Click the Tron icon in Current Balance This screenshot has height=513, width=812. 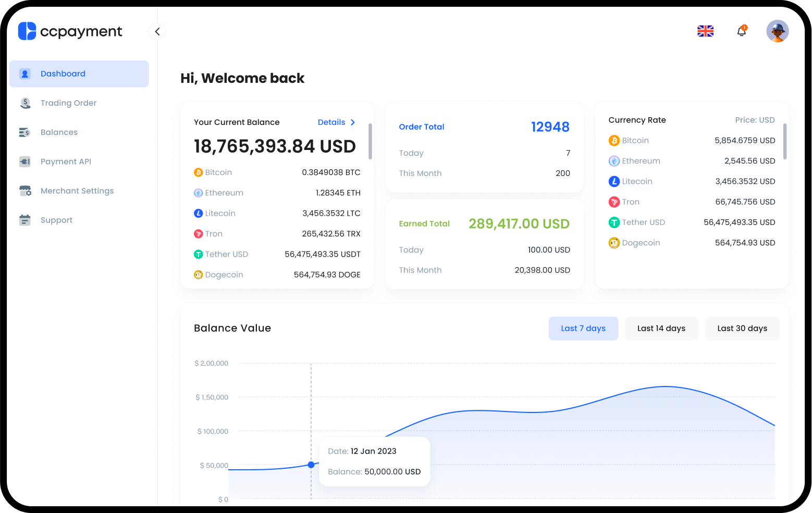tap(198, 234)
